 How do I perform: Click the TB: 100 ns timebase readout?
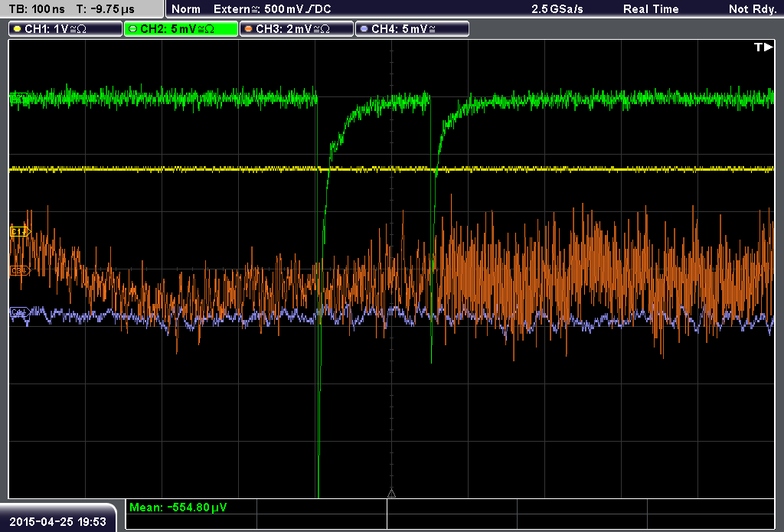[37, 9]
